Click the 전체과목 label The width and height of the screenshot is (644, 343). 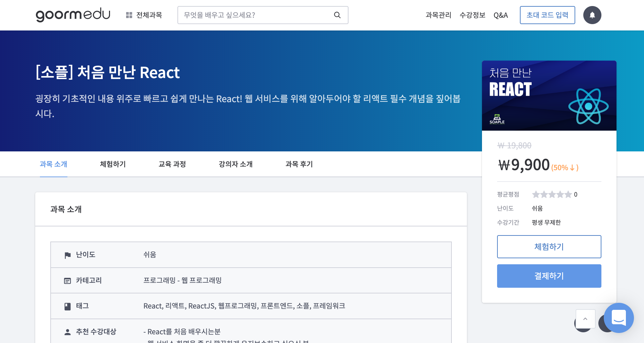point(149,15)
